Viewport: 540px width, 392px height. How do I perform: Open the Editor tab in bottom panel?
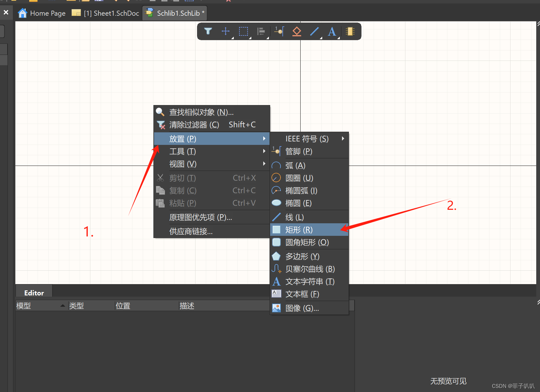point(34,293)
